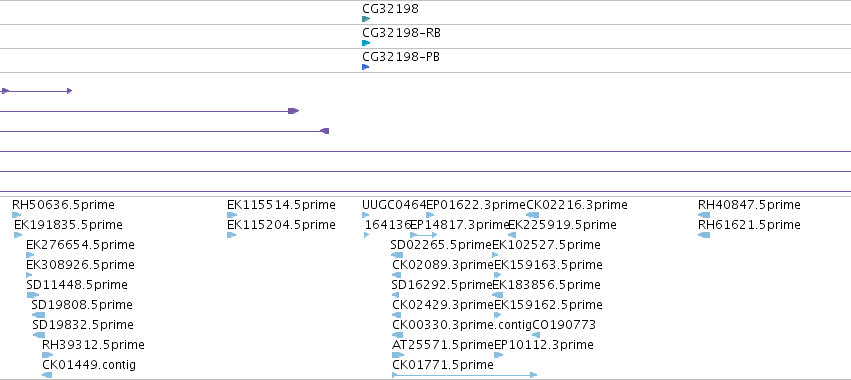Select the EK115514.5prime EST glyph
This screenshot has width=851, height=380.
(x=232, y=215)
